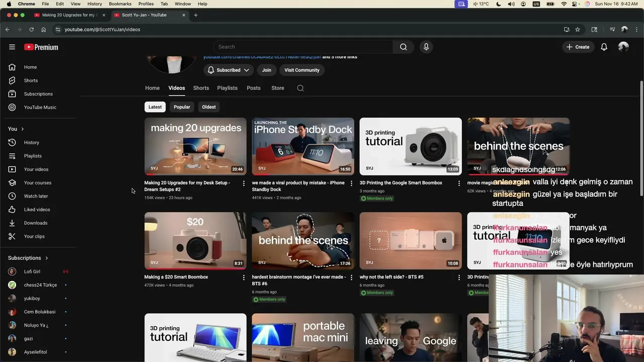Open options for Making 20 Upgrades video
The width and height of the screenshot is (644, 362).
244,184
